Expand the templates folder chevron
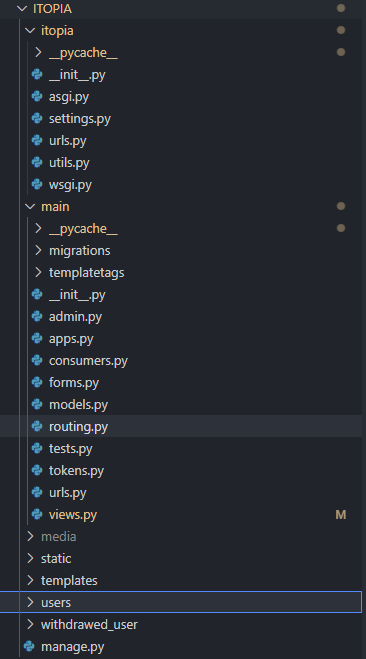Image resolution: width=366 pixels, height=659 pixels. click(30, 580)
